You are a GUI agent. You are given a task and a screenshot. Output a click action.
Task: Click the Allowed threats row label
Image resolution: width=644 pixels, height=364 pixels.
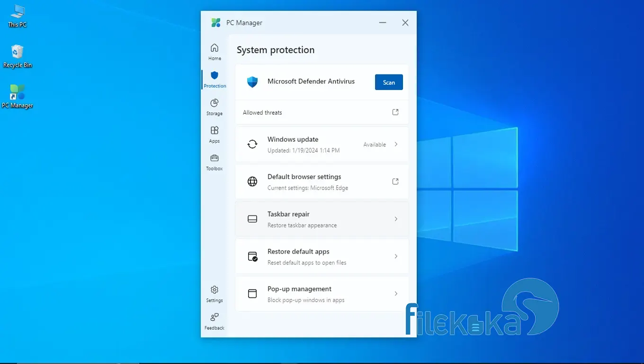(262, 113)
